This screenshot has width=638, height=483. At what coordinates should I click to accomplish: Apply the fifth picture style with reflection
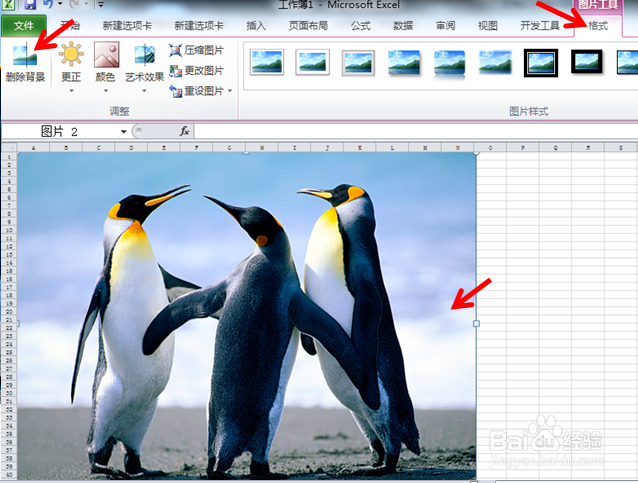click(449, 63)
